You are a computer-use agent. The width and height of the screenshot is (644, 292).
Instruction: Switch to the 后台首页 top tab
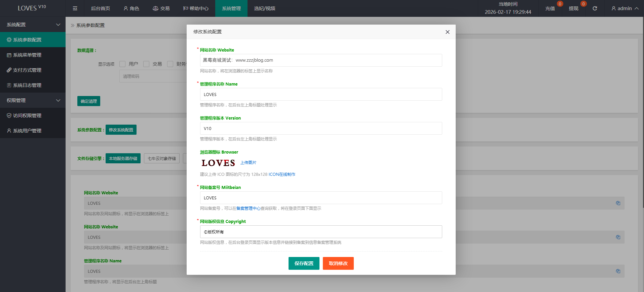coord(100,8)
